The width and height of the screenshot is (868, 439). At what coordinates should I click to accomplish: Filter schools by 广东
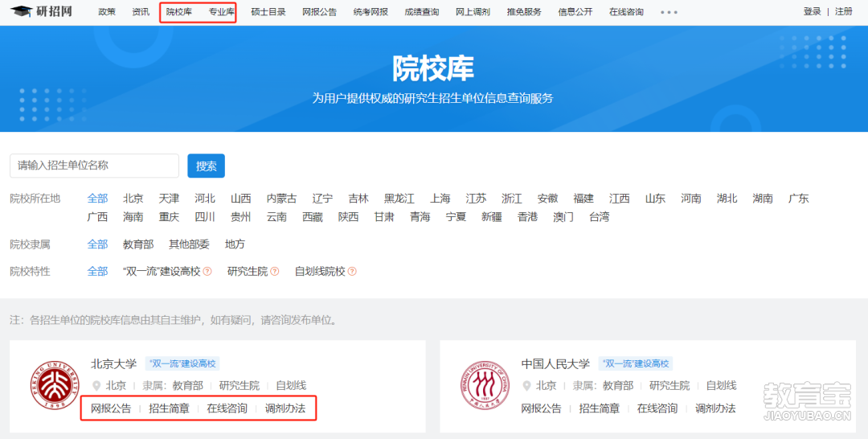(x=798, y=198)
